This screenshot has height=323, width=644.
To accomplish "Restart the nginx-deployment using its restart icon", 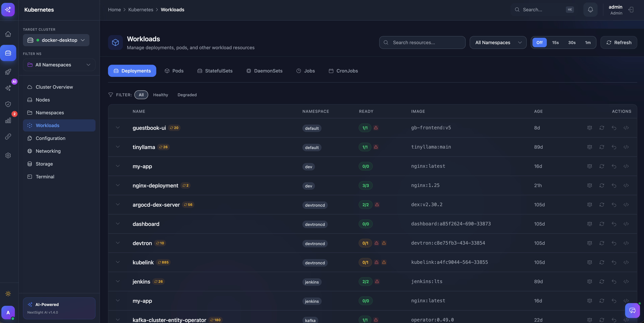I will coord(602,185).
